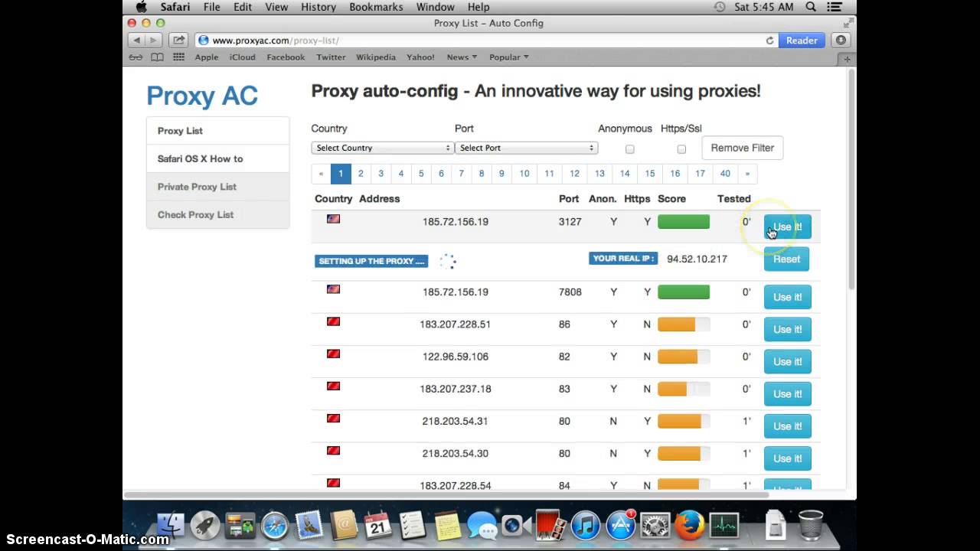The width and height of the screenshot is (980, 551).
Task: Click the Remove Filter button
Action: (x=742, y=148)
